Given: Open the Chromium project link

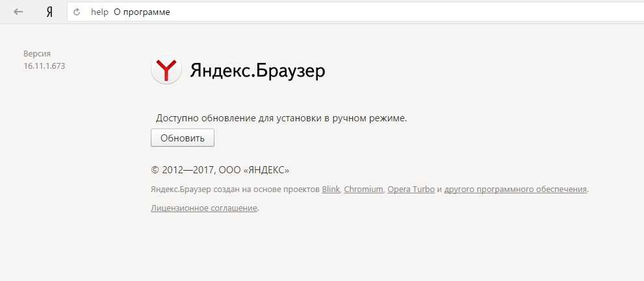Looking at the screenshot, I should 363,189.
